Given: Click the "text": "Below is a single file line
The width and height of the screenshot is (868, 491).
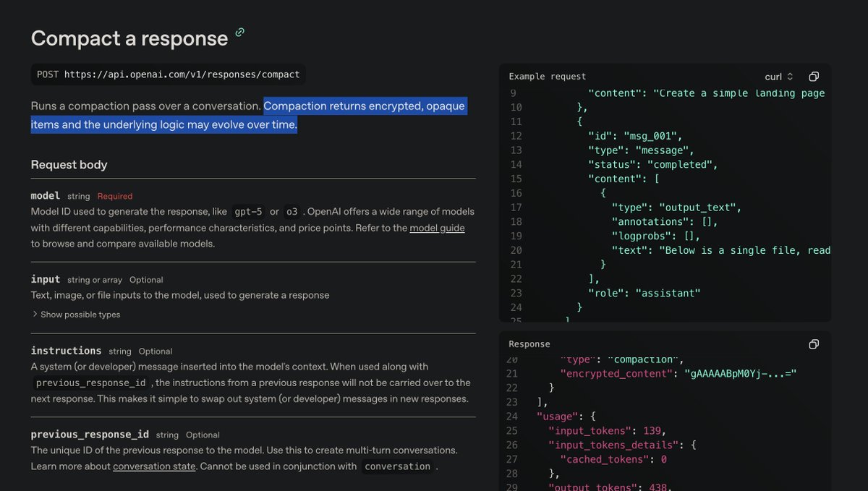Looking at the screenshot, I should (x=720, y=250).
